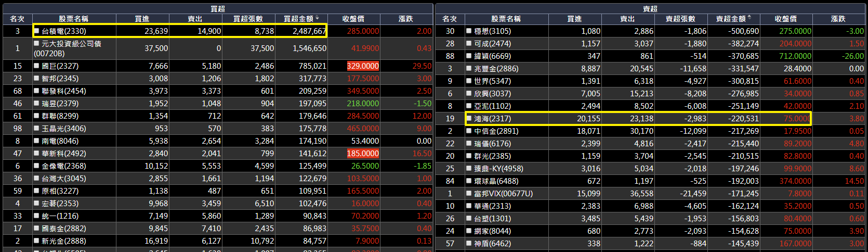
Task: Select stock name 環球晶(6488)
Action: coord(496,181)
